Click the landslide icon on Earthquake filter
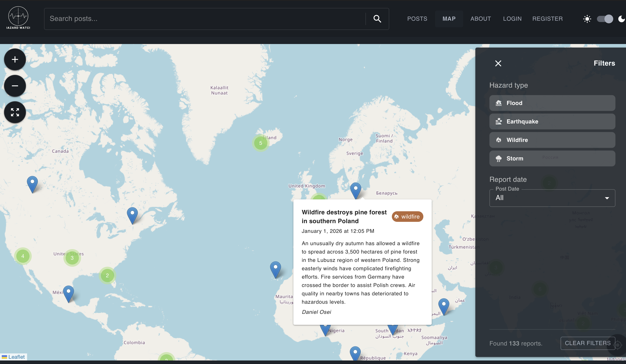Viewport: 626px width, 364px height. (498, 121)
